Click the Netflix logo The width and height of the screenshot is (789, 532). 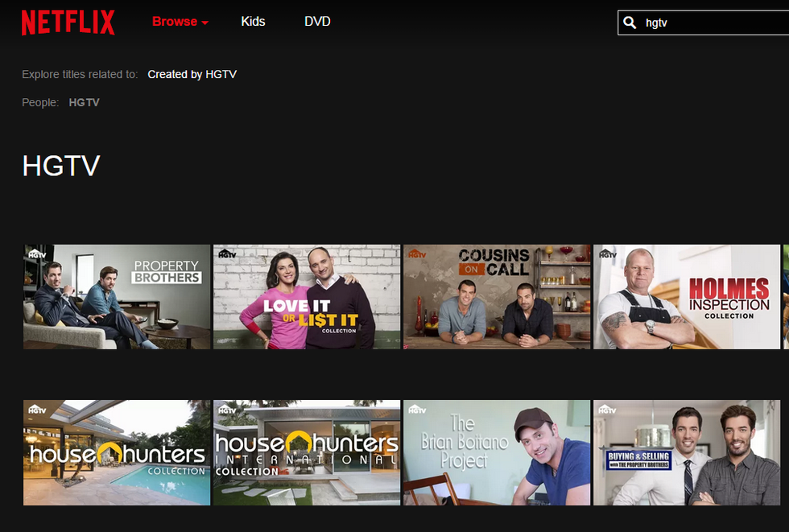68,23
